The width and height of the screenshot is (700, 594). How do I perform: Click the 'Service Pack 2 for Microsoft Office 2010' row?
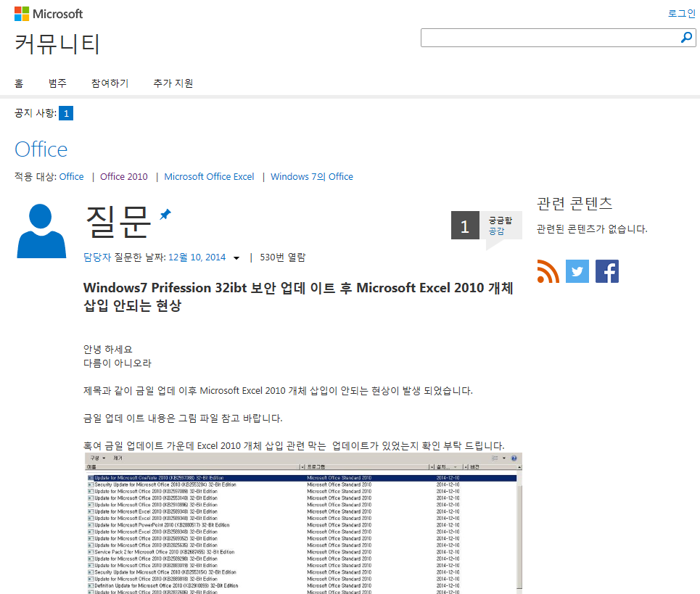pos(302,552)
